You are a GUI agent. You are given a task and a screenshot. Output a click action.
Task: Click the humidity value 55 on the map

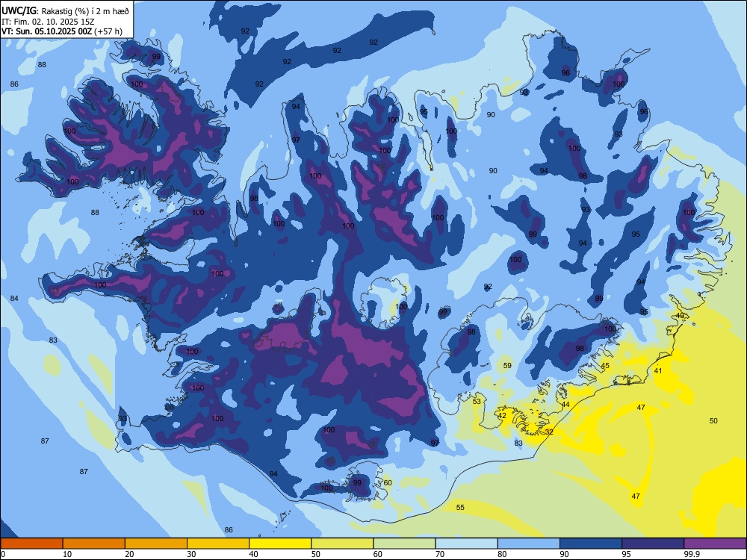[460, 507]
